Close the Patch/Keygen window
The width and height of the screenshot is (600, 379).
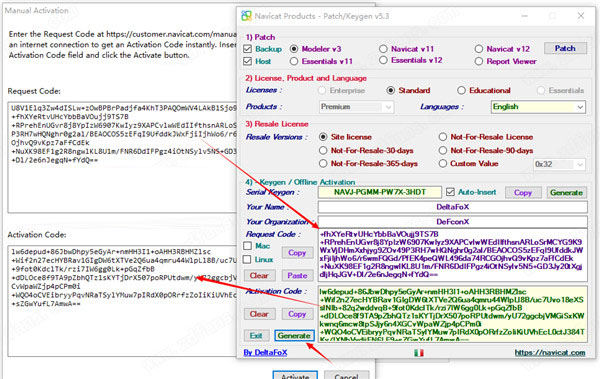(x=580, y=16)
